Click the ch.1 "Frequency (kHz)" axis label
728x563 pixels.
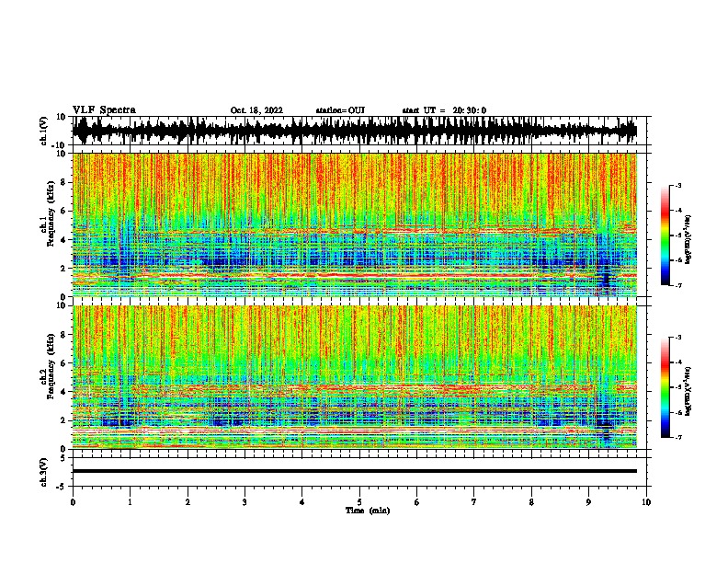coord(51,214)
